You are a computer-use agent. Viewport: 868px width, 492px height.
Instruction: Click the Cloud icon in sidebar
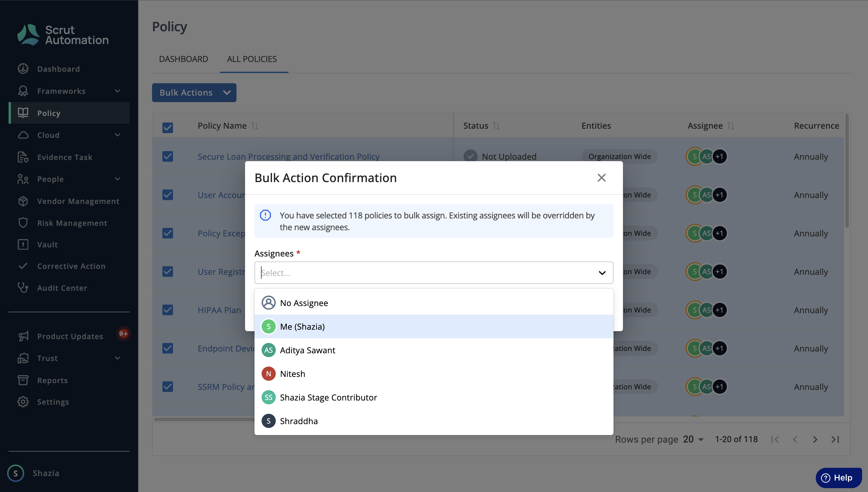23,135
